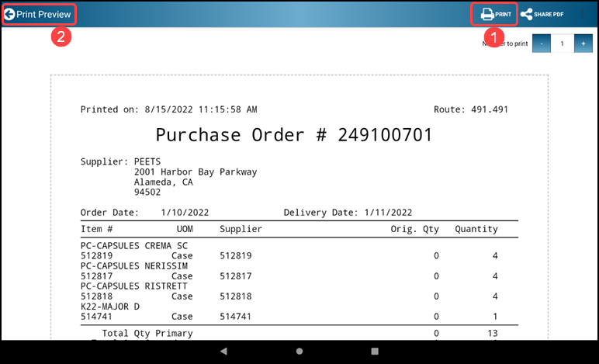
Task: Click the Orig. Qty column header
Action: coord(414,229)
